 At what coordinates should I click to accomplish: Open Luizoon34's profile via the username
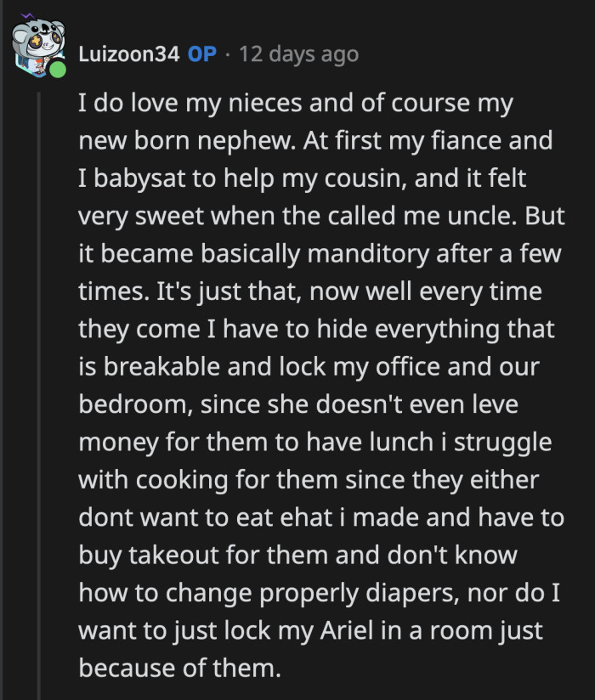point(127,54)
